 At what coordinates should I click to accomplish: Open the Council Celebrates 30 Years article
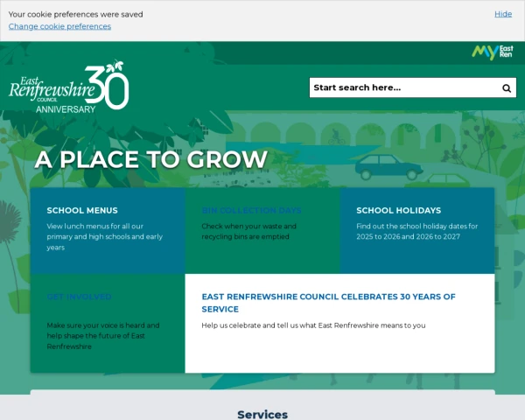point(328,303)
